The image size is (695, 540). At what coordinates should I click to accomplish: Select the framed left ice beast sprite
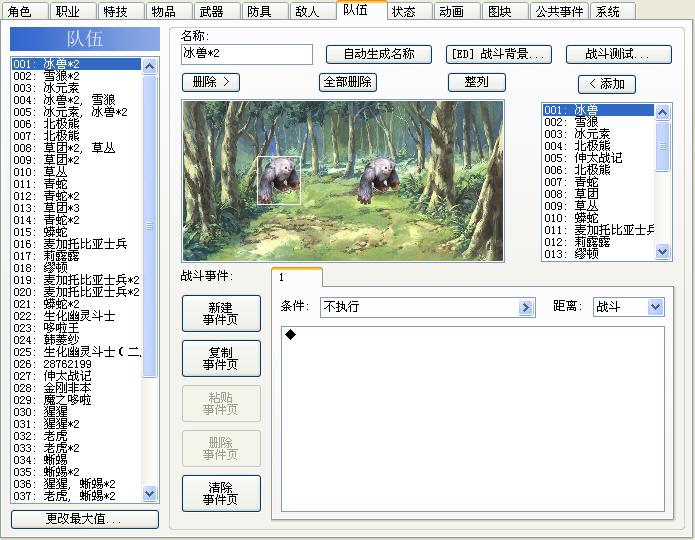[279, 180]
